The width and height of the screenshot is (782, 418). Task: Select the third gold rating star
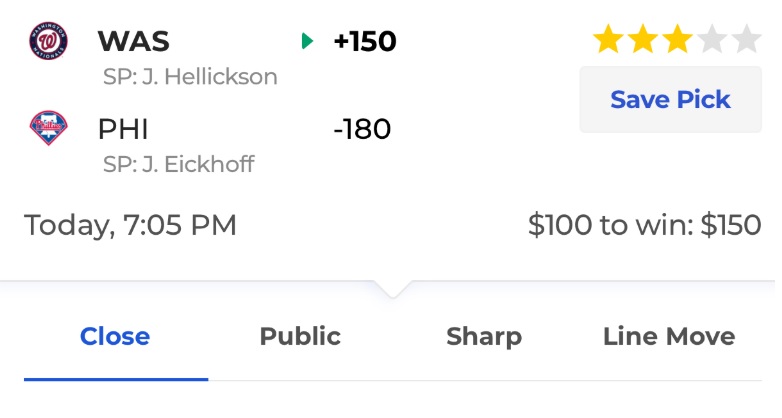tap(677, 40)
